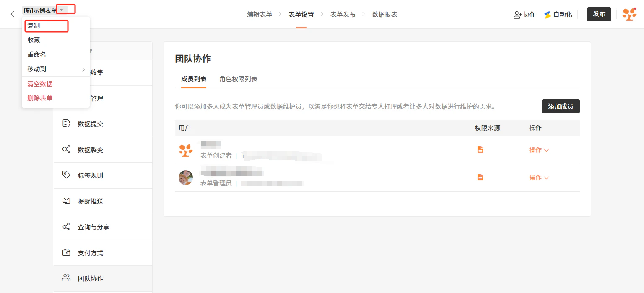Image resolution: width=644 pixels, height=293 pixels.
Task: Switch to the 编辑表单 step
Action: pos(260,14)
